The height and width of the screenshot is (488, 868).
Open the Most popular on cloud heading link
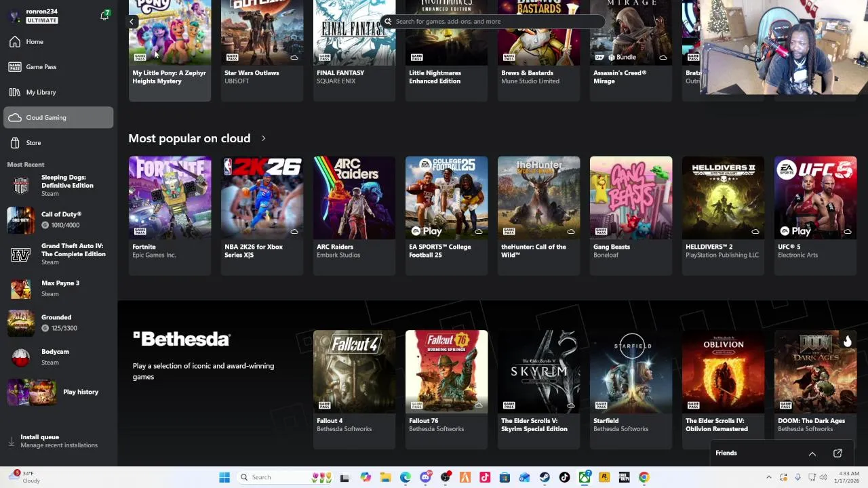(x=189, y=138)
